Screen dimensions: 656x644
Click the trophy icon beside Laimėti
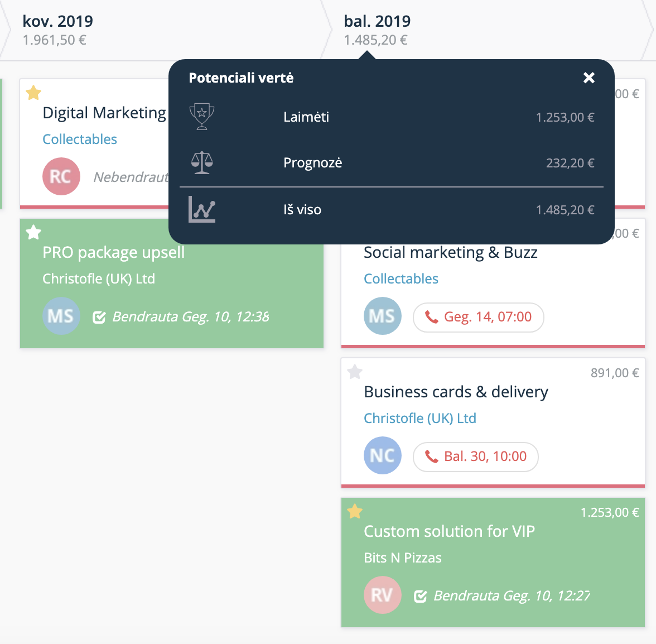coord(202,116)
